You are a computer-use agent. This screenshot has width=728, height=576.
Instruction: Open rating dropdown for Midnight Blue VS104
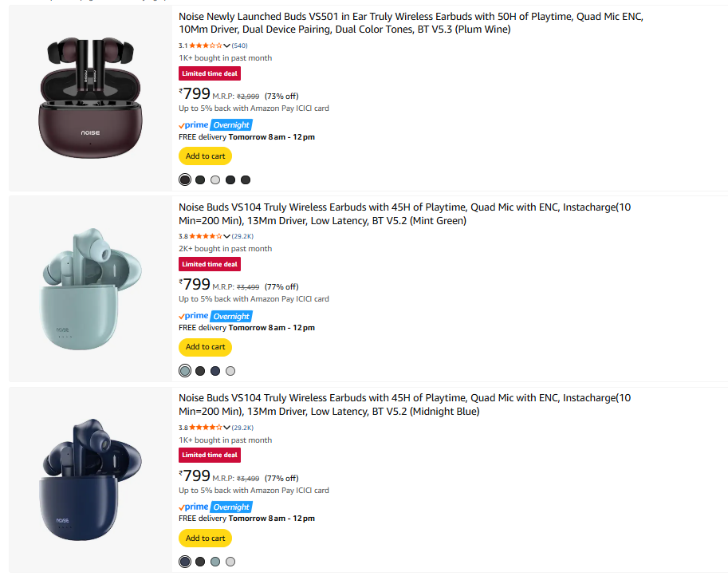[227, 428]
